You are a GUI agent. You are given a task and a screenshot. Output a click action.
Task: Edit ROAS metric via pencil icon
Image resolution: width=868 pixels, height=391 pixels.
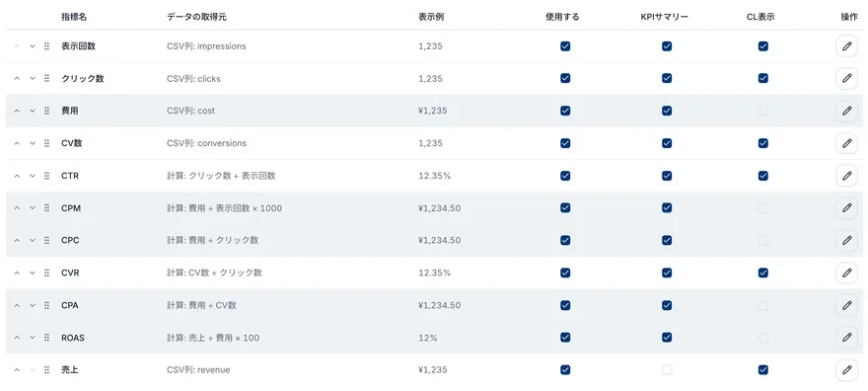pos(846,338)
